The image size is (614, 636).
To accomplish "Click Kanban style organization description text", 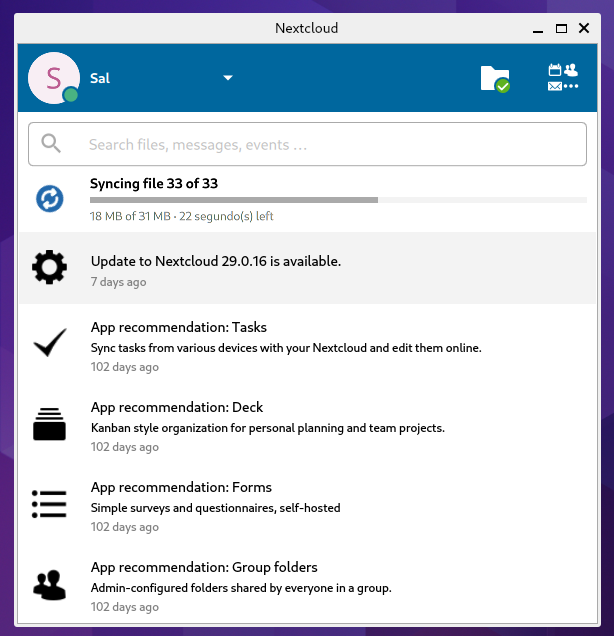I will click(268, 428).
